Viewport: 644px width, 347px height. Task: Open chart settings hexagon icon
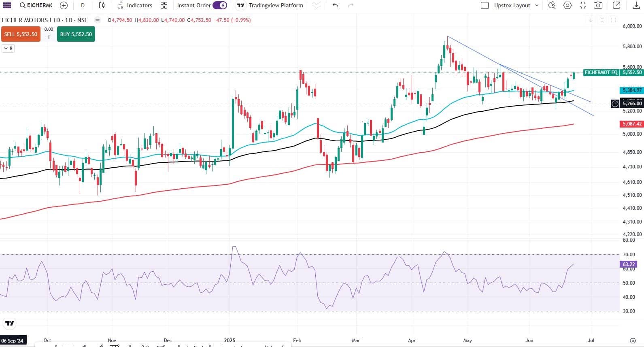click(x=567, y=5)
